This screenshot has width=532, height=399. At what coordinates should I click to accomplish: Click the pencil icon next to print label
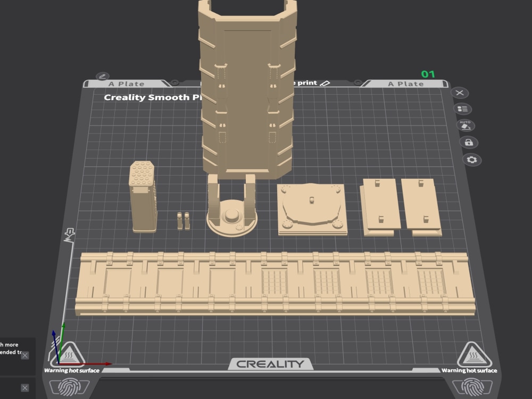pyautogui.click(x=325, y=83)
